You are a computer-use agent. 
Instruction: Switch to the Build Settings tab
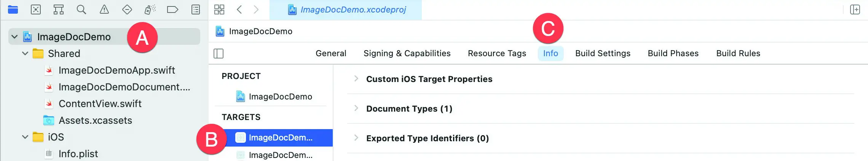coord(603,54)
